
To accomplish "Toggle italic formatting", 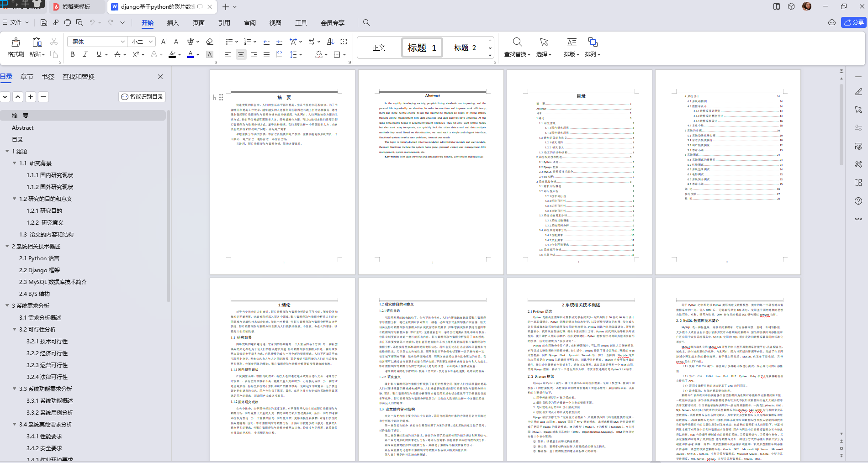I will 85,54.
